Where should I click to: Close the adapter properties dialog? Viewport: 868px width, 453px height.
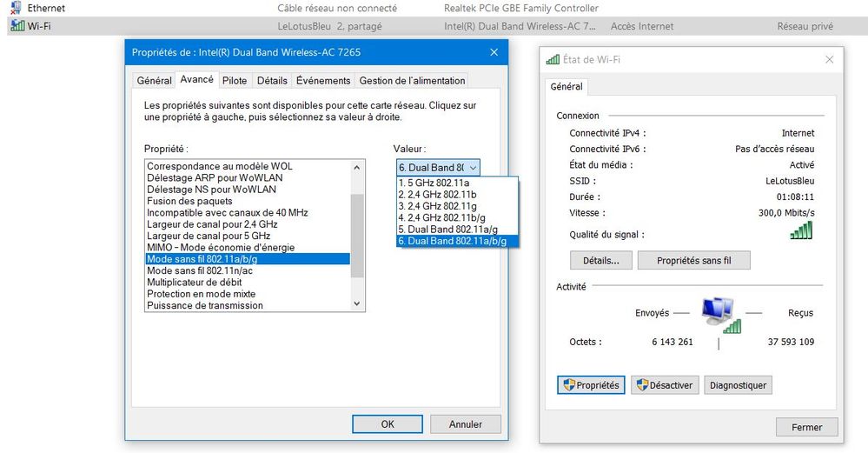tap(494, 52)
